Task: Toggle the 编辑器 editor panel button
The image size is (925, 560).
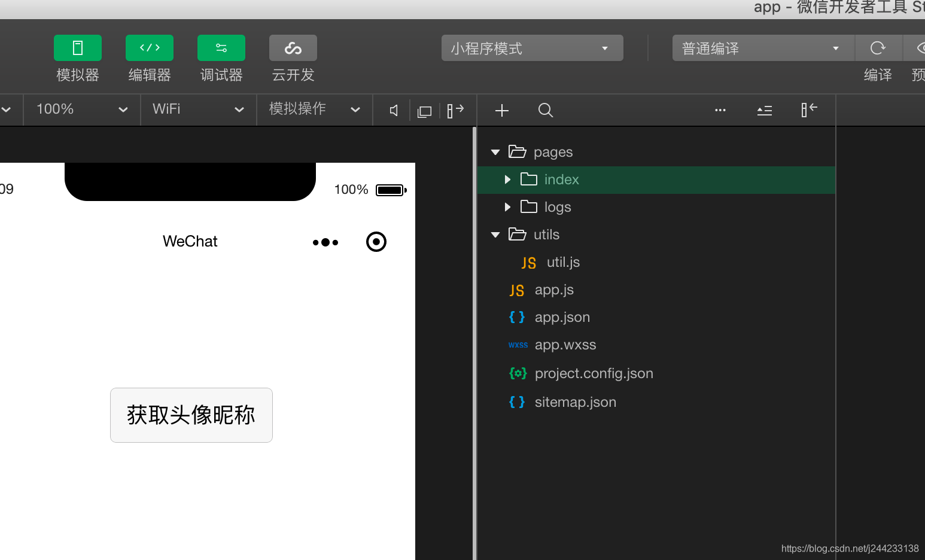Action: coord(150,48)
